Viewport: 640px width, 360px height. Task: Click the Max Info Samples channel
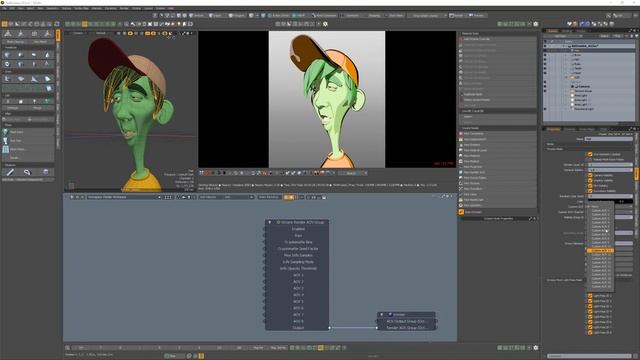[x=298, y=255]
